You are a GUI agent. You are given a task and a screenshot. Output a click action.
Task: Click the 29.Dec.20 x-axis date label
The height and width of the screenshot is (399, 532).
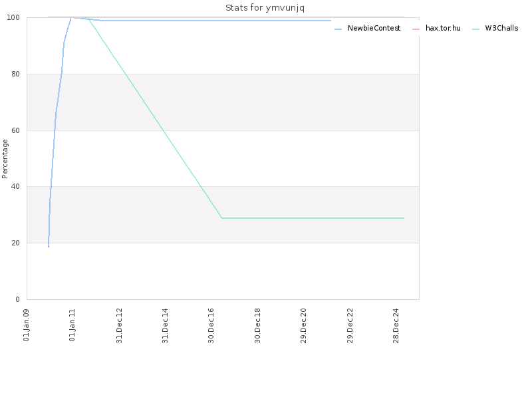(x=304, y=325)
